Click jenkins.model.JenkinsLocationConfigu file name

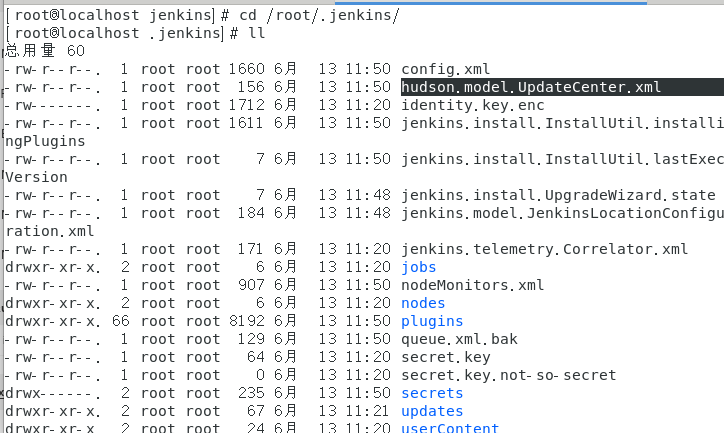click(x=562, y=213)
